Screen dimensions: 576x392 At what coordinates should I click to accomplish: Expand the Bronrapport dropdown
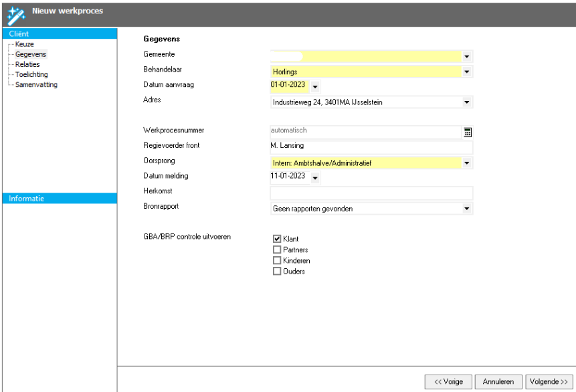[x=467, y=209]
